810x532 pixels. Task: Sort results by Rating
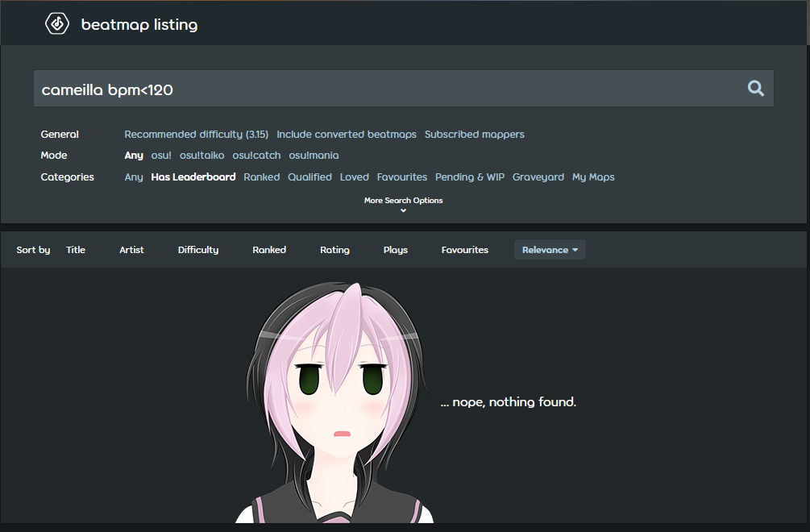334,250
